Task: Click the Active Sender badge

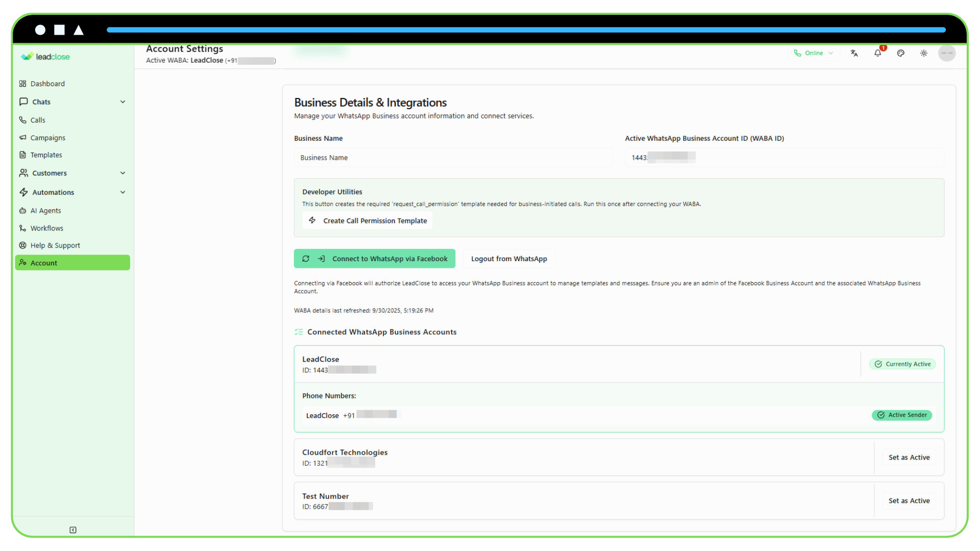Action: coord(902,415)
